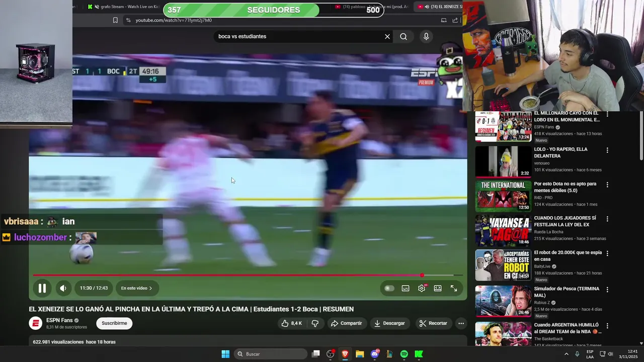Open the three-dot more actions under video
The width and height of the screenshot is (644, 362).
(461, 323)
